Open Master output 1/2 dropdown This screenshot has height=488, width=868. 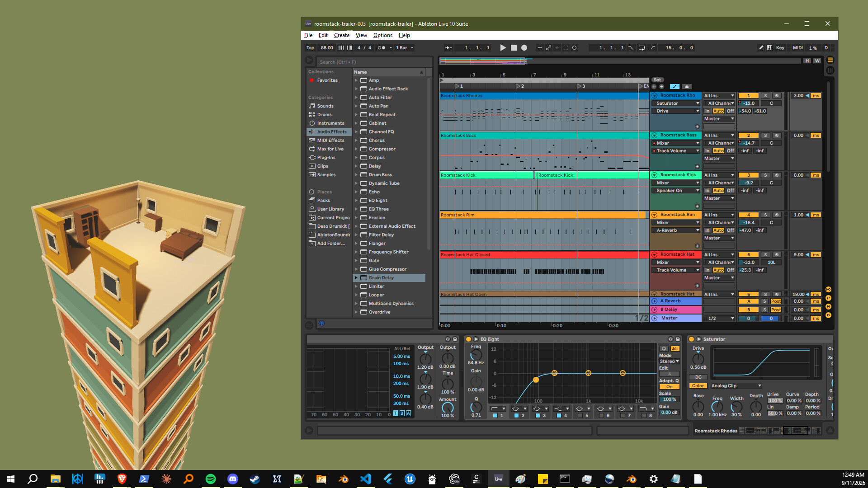point(719,319)
